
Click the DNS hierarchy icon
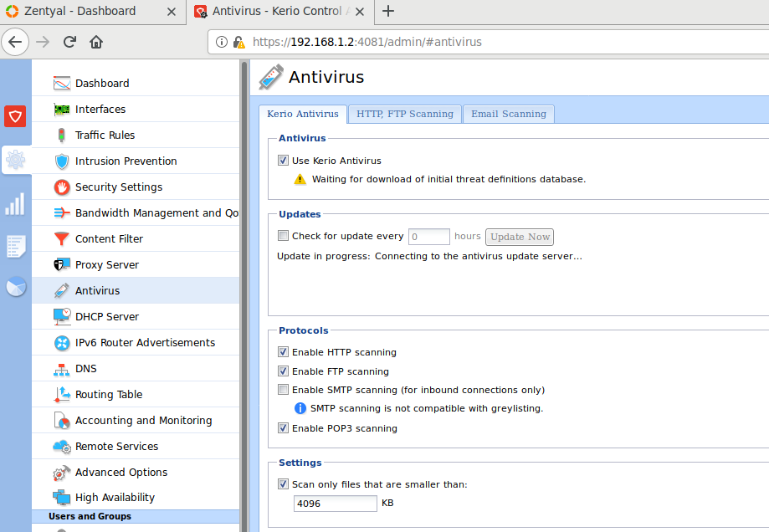coord(62,369)
